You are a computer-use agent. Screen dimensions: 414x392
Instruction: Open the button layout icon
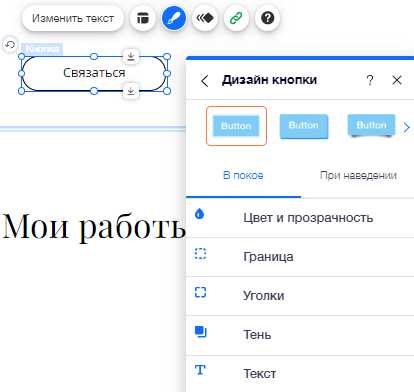coord(143,18)
